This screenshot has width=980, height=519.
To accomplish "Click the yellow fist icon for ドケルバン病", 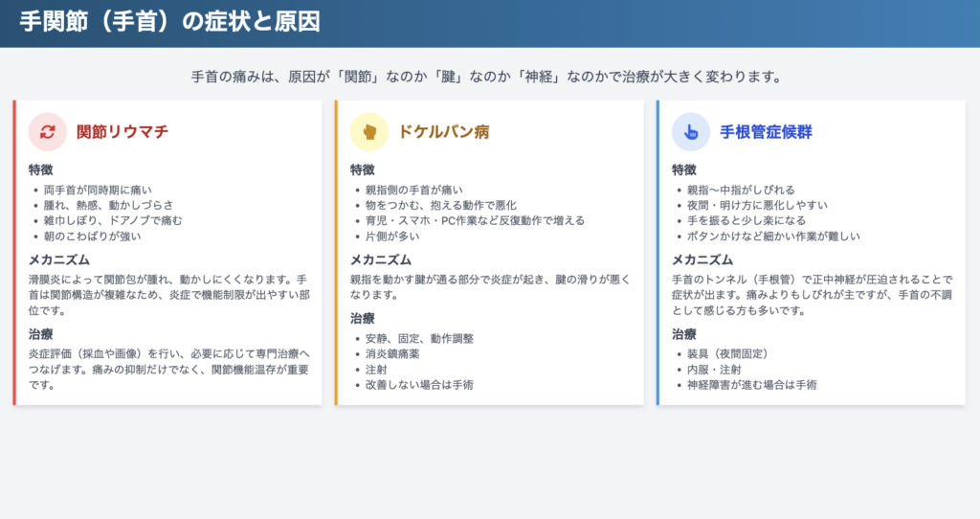I will [x=369, y=132].
